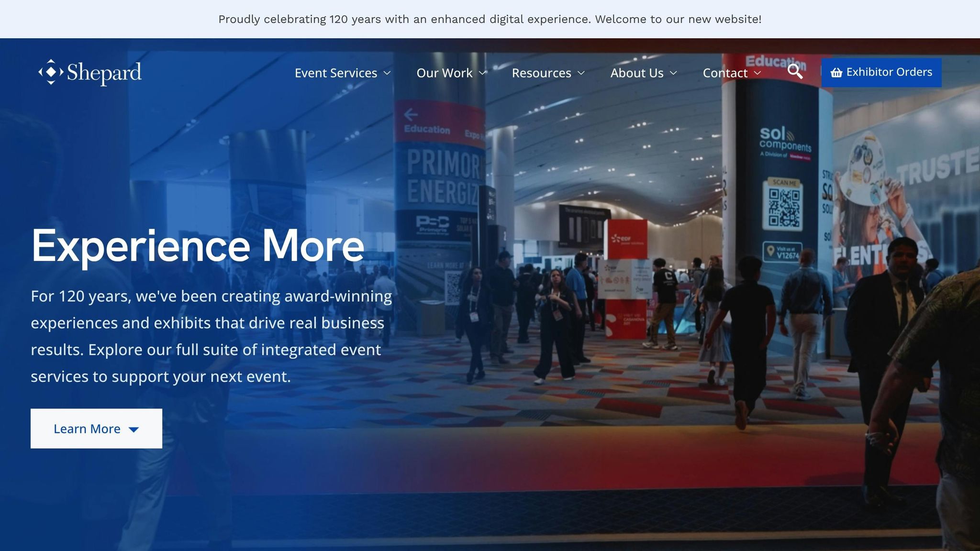Viewport: 980px width, 551px height.
Task: Click the Experience More headline
Action: click(x=198, y=246)
